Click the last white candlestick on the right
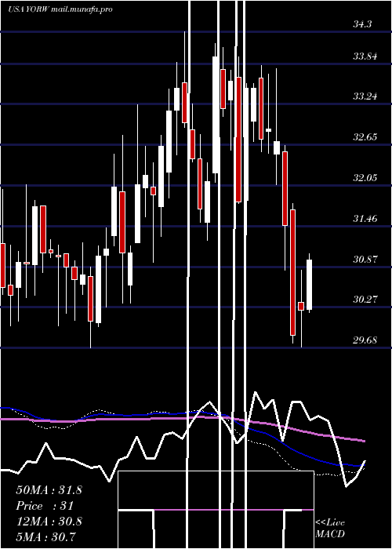 [x=310, y=285]
